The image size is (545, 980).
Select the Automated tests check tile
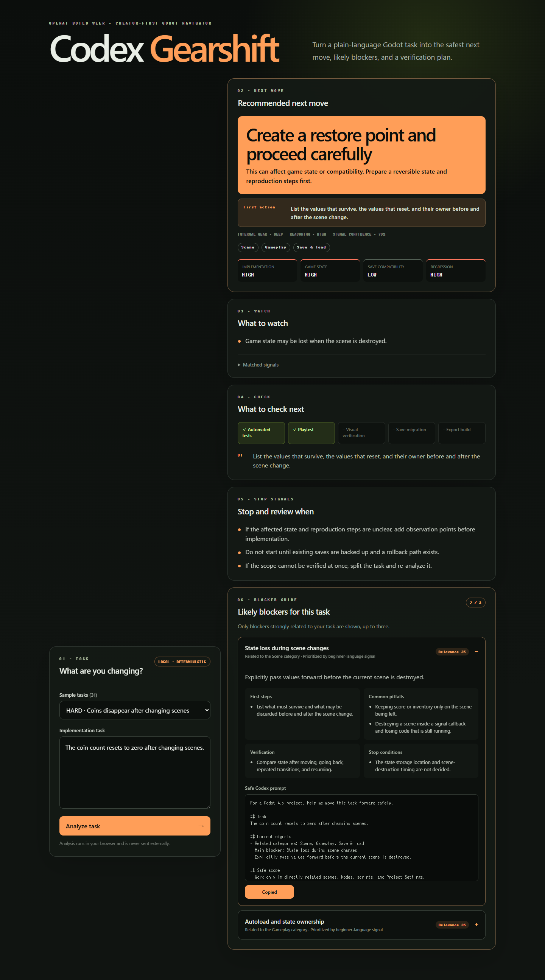coord(261,433)
